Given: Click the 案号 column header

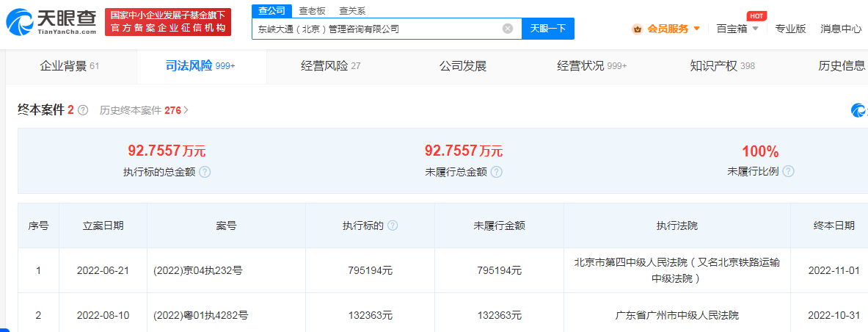Looking at the screenshot, I should click(227, 225).
